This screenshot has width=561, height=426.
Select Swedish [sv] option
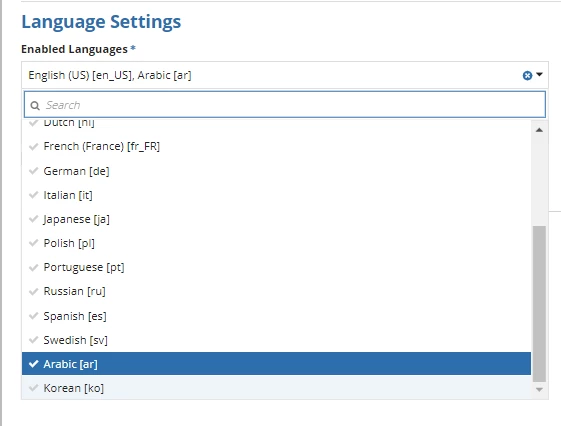(x=276, y=340)
